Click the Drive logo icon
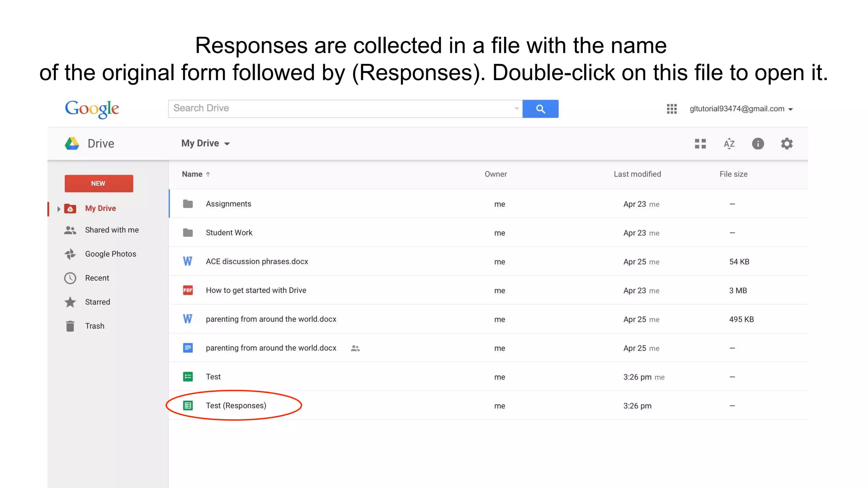868x488 pixels. click(72, 144)
